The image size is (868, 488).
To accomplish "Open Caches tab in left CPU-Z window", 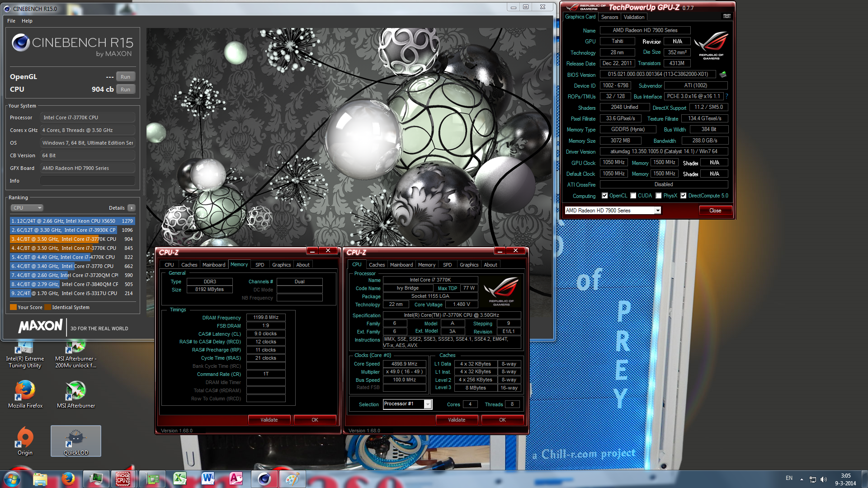I will (x=189, y=265).
